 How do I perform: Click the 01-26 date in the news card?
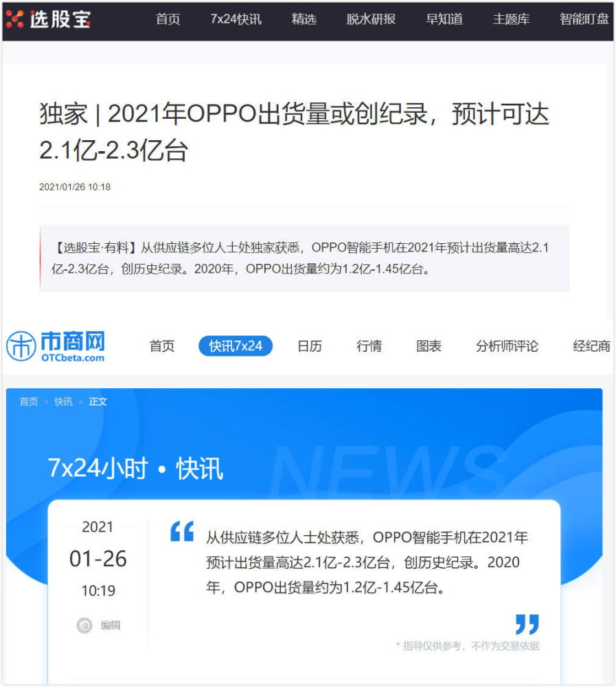[98, 559]
